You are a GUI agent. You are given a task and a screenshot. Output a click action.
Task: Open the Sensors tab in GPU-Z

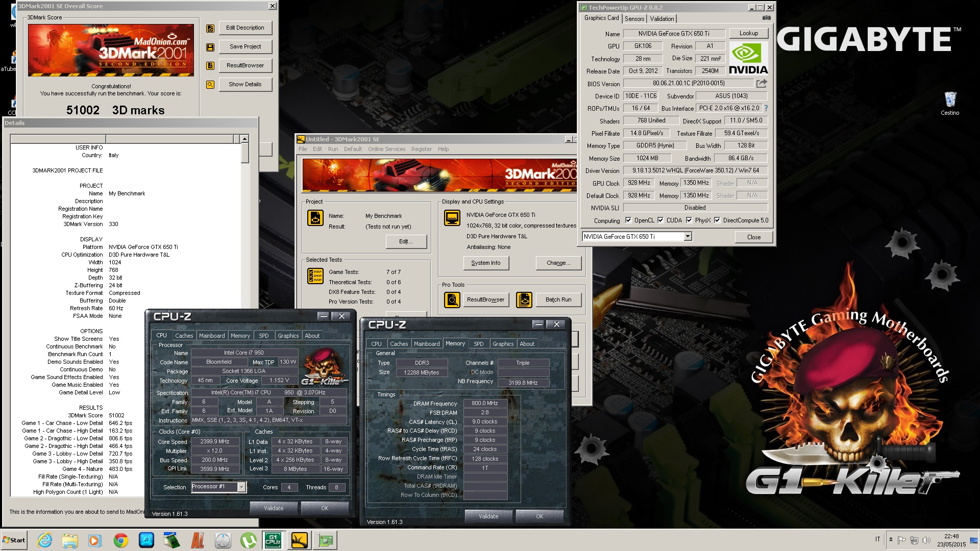click(634, 19)
